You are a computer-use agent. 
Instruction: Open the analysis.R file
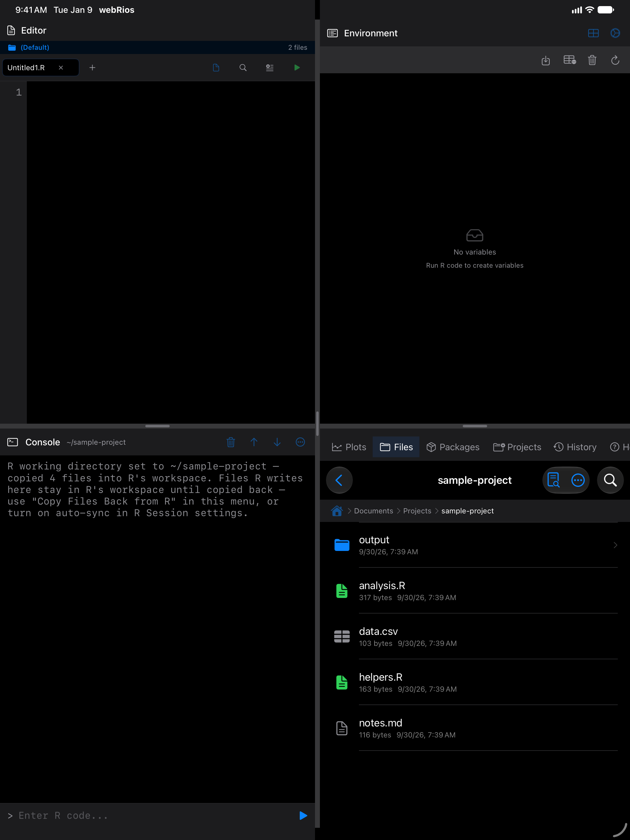pos(475,591)
